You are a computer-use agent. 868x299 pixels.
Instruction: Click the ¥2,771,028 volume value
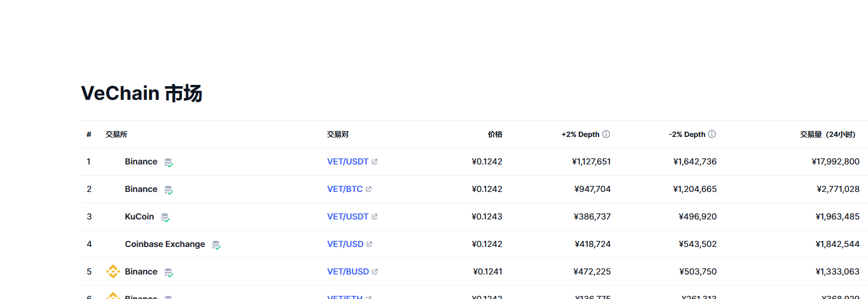(x=838, y=189)
